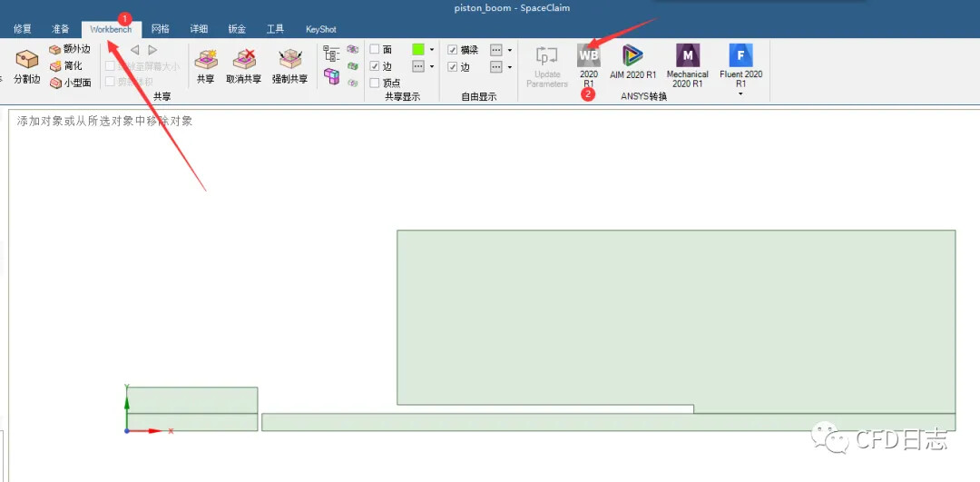Click the 强制共享 (force share) icon
This screenshot has width=980, height=482.
[x=289, y=65]
